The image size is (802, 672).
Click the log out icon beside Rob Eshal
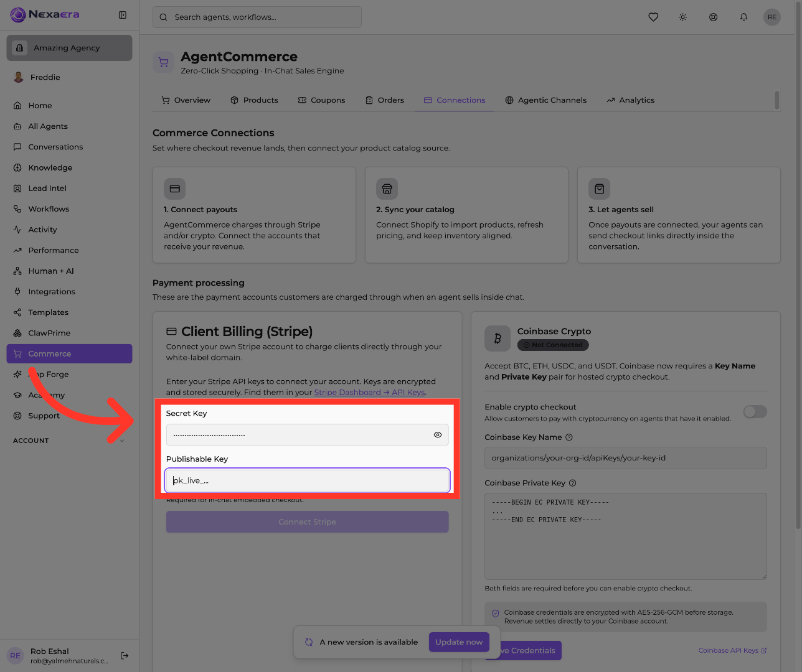[125, 655]
